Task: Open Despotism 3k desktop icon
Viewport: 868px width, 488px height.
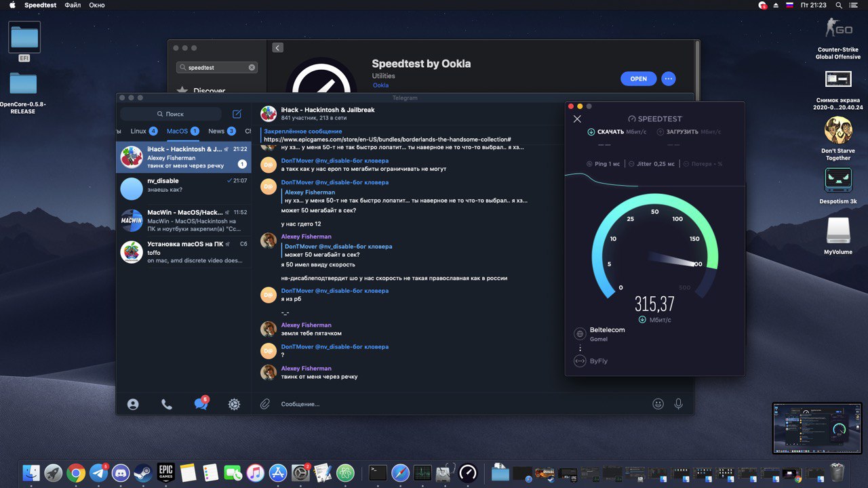Action: point(838,180)
